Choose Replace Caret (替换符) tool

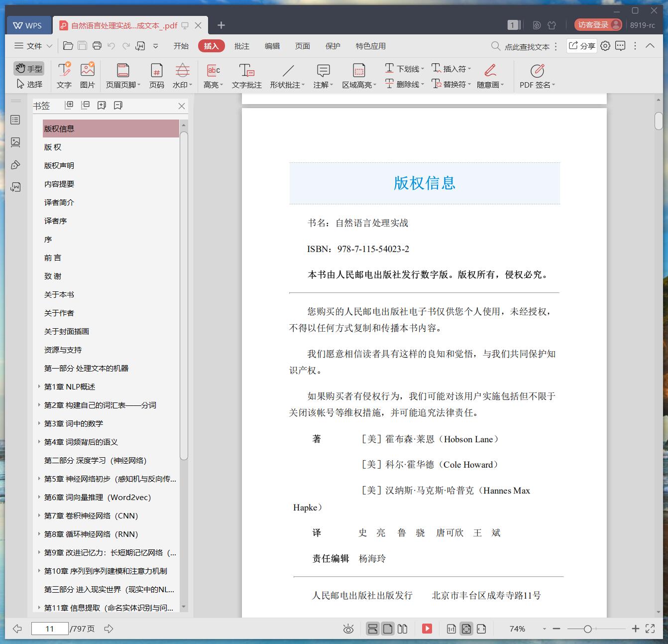click(451, 84)
